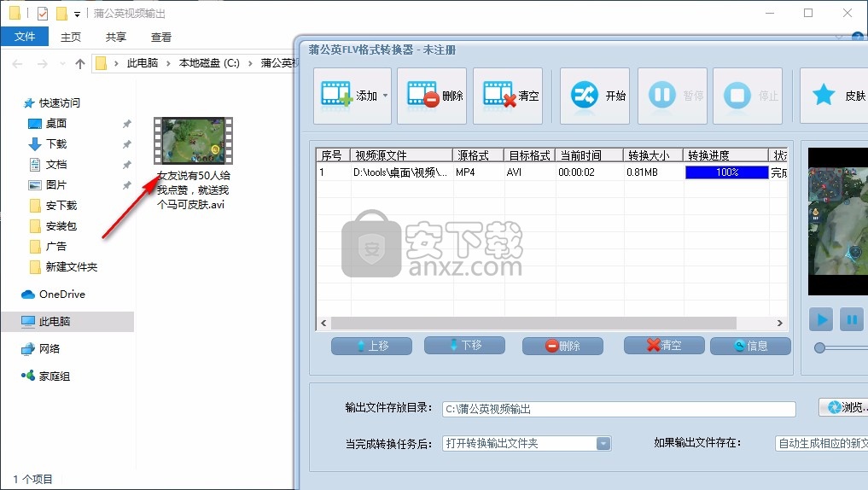Screen dimensions: 868x490
Task: Click the 浏览 browse button
Action: [843, 407]
